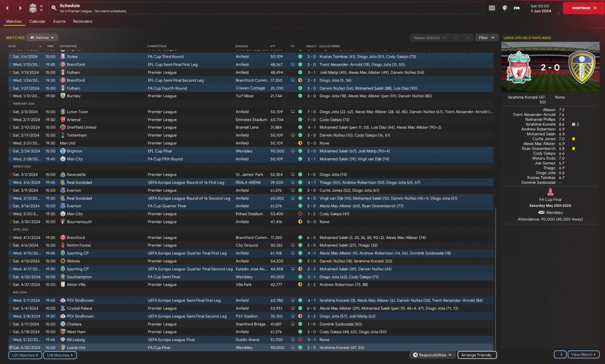This screenshot has width=605, height=364.
Task: Select the Newcastle match row marker
Action: (10, 175)
